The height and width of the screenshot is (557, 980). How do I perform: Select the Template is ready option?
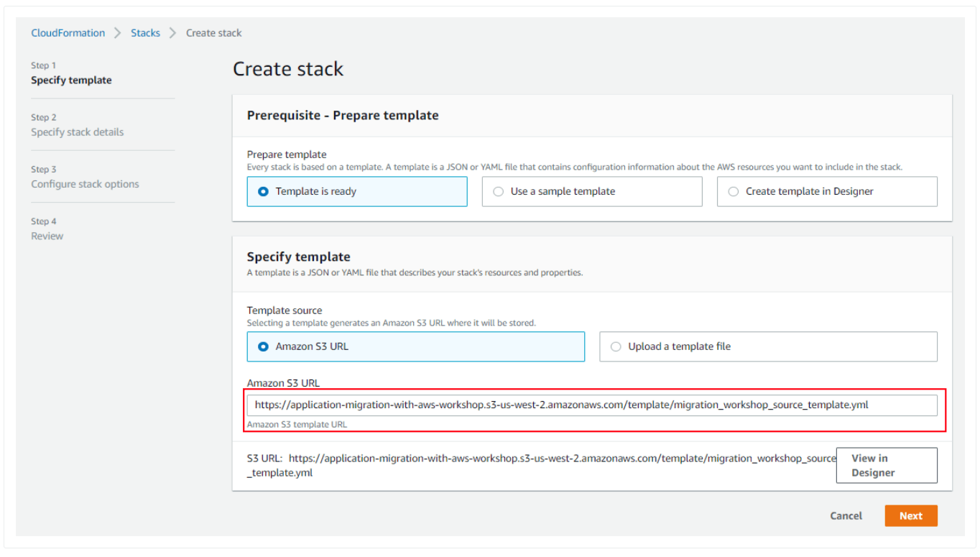(357, 192)
